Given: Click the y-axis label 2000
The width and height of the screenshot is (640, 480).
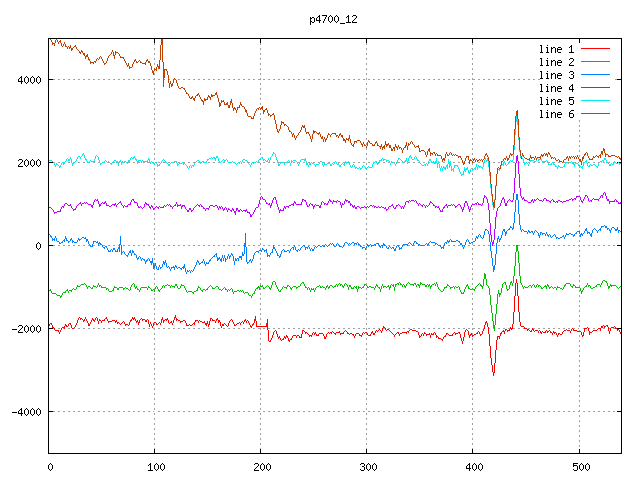Looking at the screenshot, I should [x=29, y=163].
